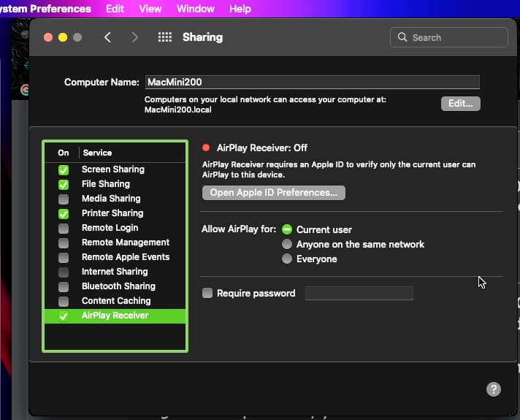Toggle the Internet Sharing checkbox
The image size is (520, 420).
click(x=64, y=272)
